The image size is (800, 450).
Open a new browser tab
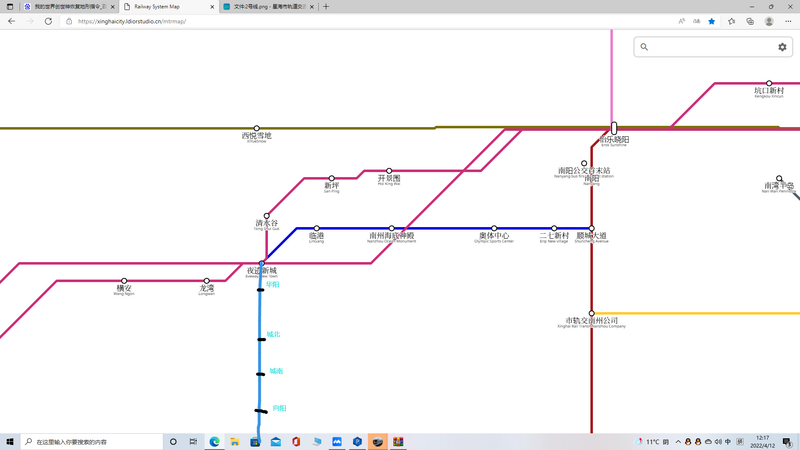point(326,7)
